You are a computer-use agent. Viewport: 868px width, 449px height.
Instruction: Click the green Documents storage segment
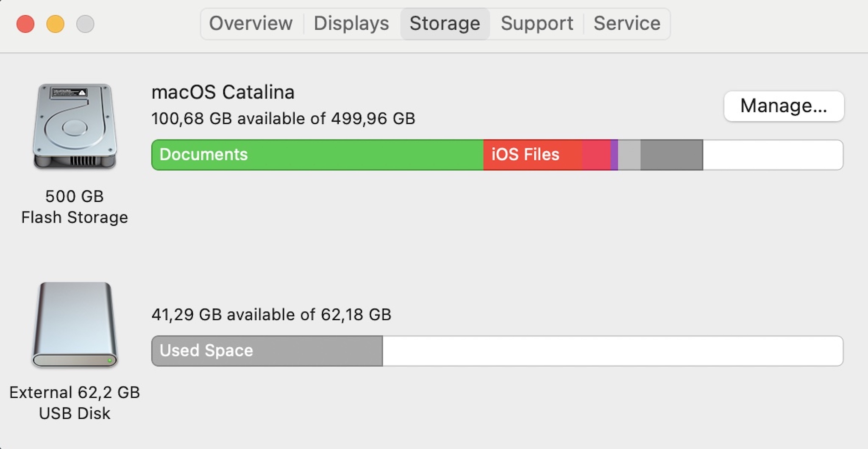(x=317, y=155)
